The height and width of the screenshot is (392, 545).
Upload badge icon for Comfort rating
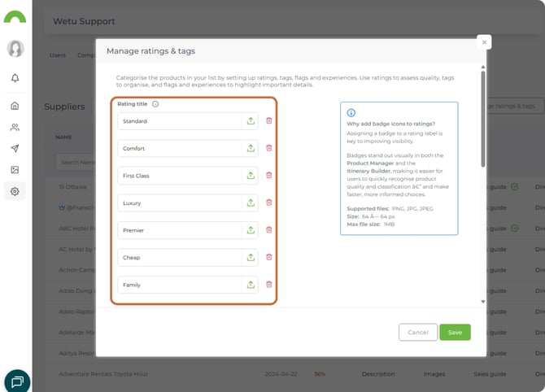[251, 148]
